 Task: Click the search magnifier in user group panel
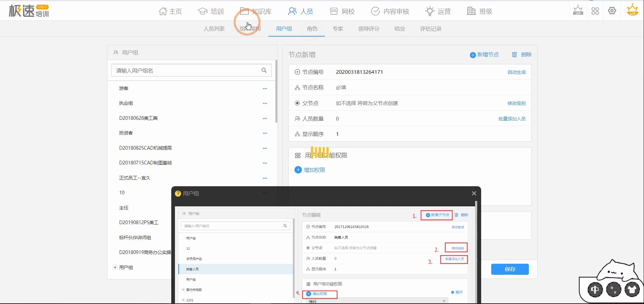(x=264, y=70)
